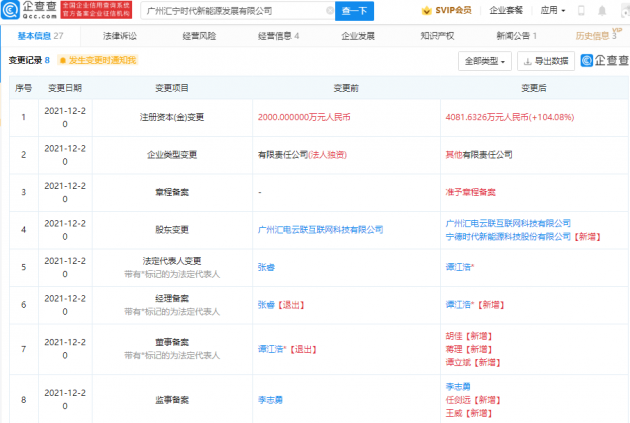Open the 应用 dropdown menu
Screen dimensions: 630x423
click(550, 11)
